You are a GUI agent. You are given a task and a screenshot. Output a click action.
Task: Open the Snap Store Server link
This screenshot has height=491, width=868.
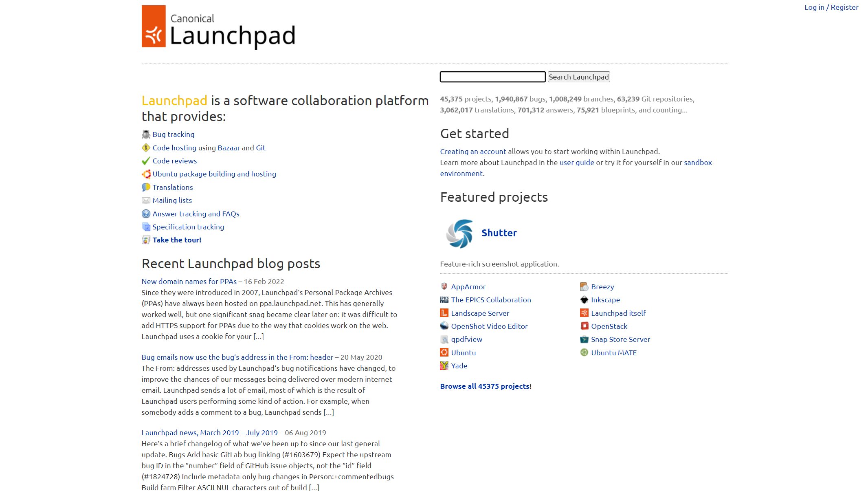tap(620, 339)
